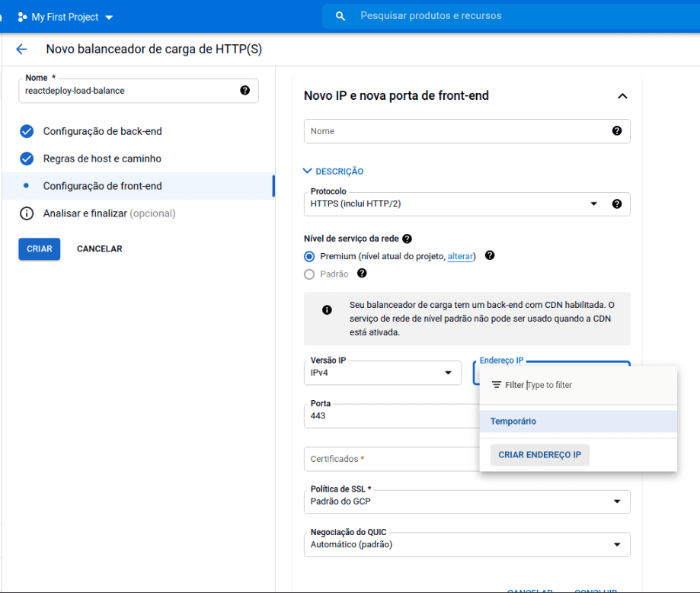
Task: Open the Versão IP dropdown
Action: [x=382, y=373]
